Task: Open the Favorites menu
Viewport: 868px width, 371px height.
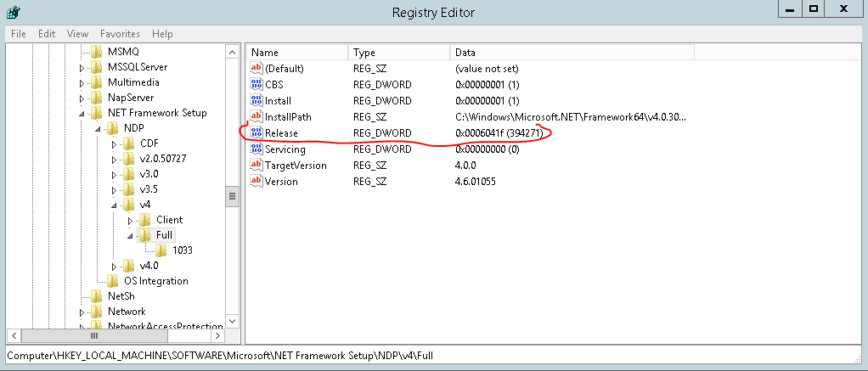Action: pyautogui.click(x=120, y=34)
